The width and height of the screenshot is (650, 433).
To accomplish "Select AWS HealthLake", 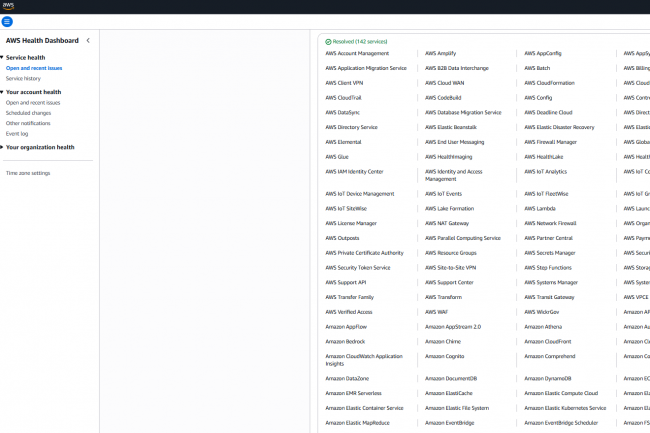I will click(x=543, y=157).
